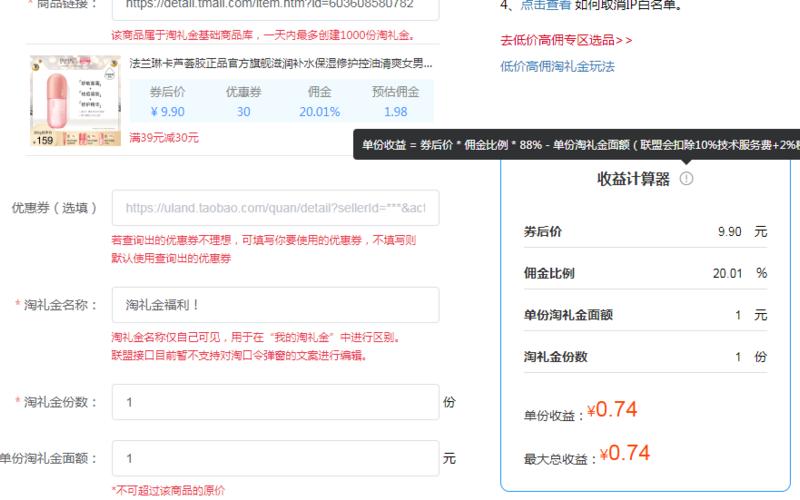The image size is (800, 500).
Task: Click the 淘礼金份数 row in calculator
Action: 645,357
